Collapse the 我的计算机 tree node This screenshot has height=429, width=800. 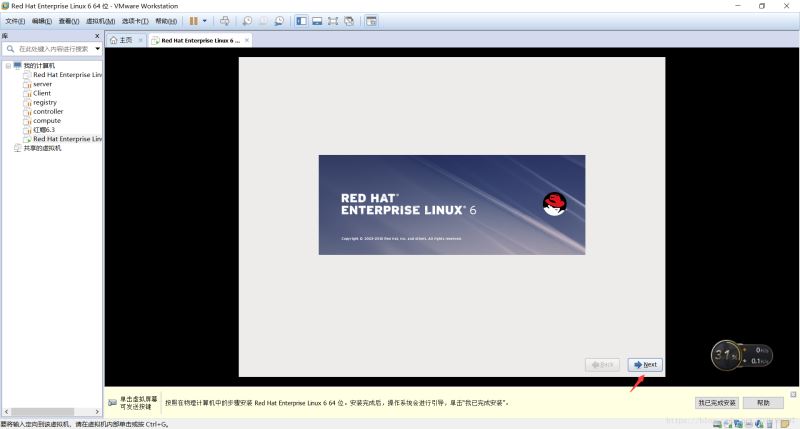[8, 66]
